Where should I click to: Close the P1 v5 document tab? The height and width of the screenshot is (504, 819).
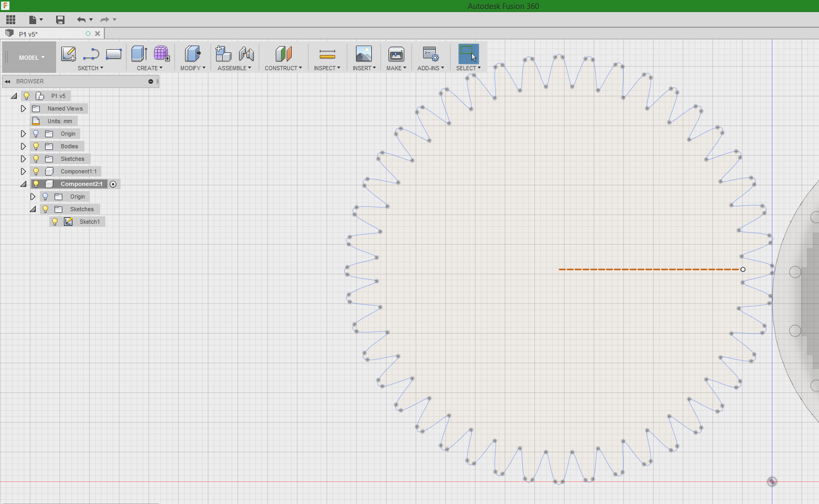(x=98, y=34)
